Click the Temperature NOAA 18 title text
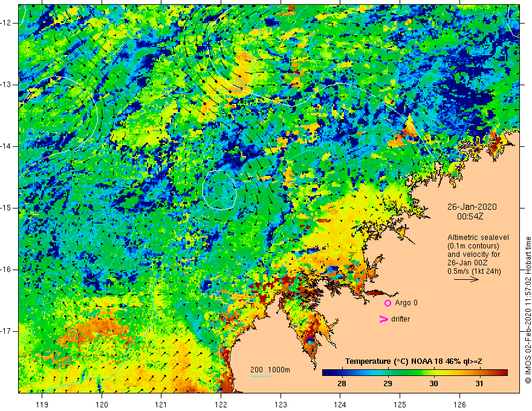The width and height of the screenshot is (532, 411). [414, 361]
